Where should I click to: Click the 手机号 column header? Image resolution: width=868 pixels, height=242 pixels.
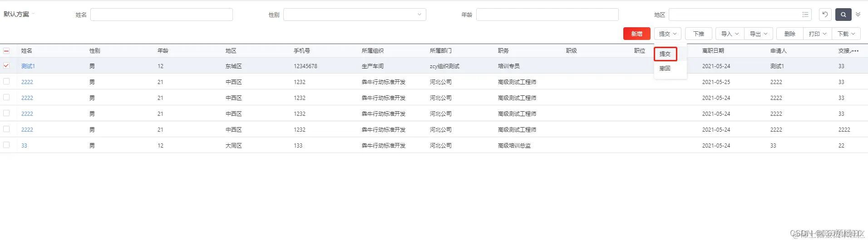302,51
